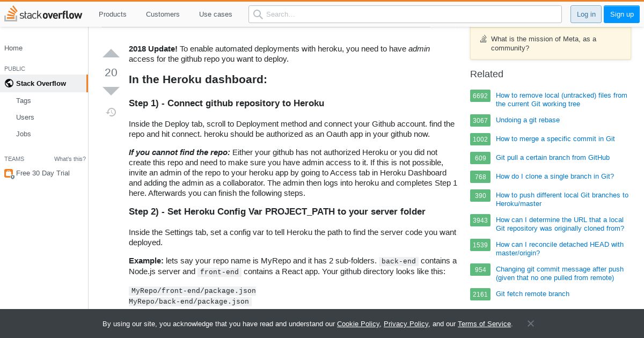Open the answer's activity history icon
The width and height of the screenshot is (644, 338).
[111, 112]
